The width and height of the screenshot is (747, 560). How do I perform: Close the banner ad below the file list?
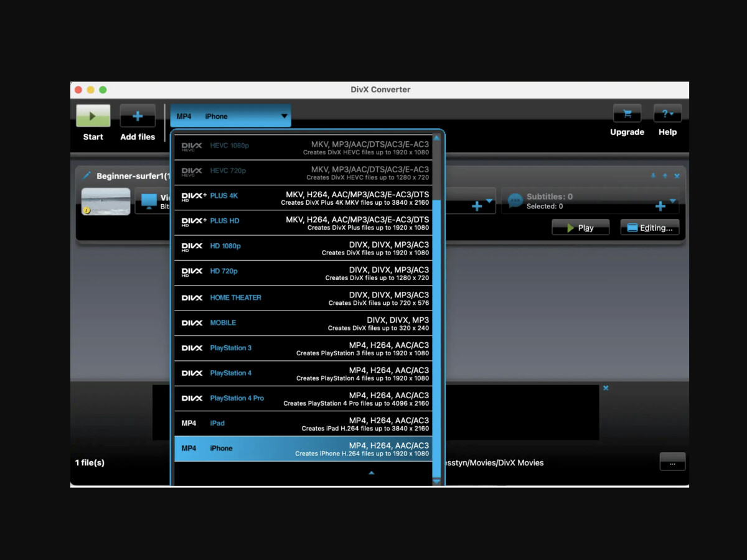[606, 388]
